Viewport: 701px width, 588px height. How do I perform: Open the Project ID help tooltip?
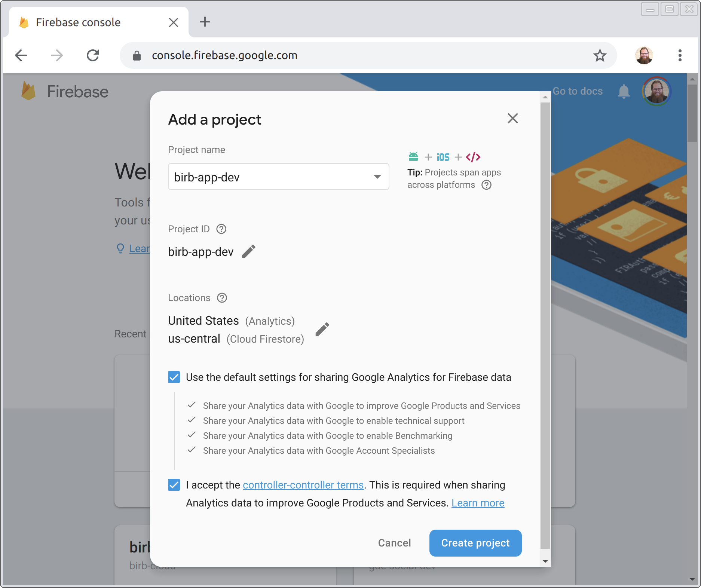(x=221, y=229)
